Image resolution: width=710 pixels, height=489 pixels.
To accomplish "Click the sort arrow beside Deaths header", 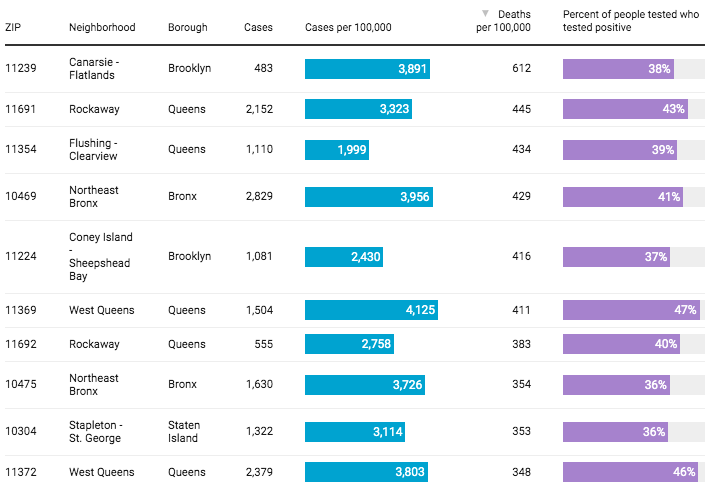I will (x=485, y=14).
